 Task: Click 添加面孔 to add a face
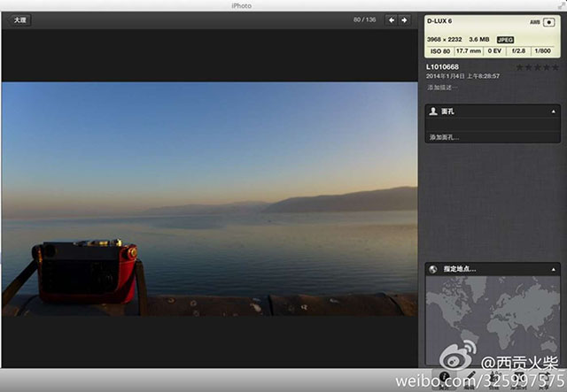(x=444, y=137)
